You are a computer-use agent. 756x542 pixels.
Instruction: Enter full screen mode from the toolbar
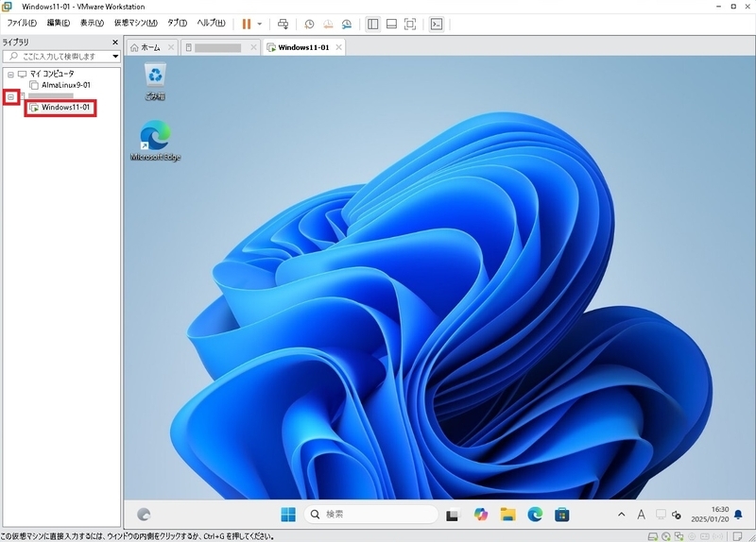point(410,25)
